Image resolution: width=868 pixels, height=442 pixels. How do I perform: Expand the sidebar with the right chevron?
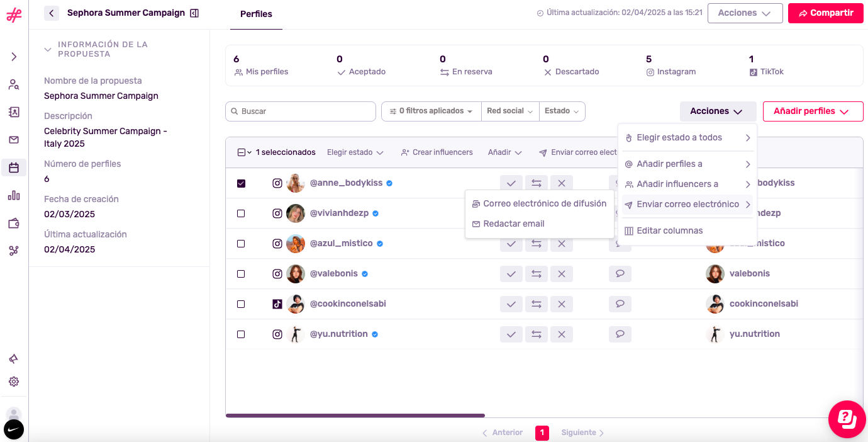[x=14, y=57]
